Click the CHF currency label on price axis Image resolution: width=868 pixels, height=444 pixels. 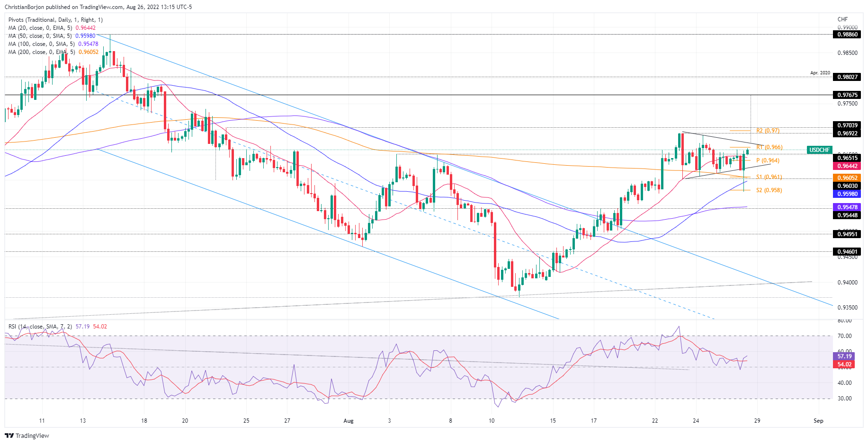(842, 19)
